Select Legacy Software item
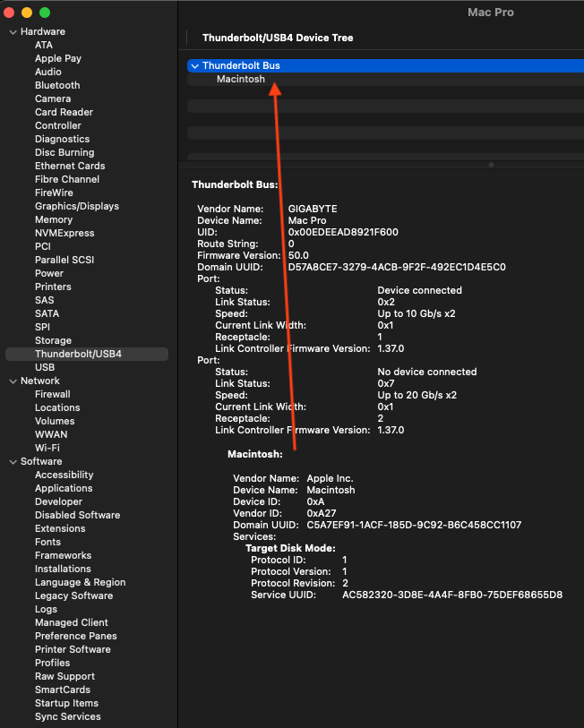This screenshot has height=728, width=584. point(73,596)
